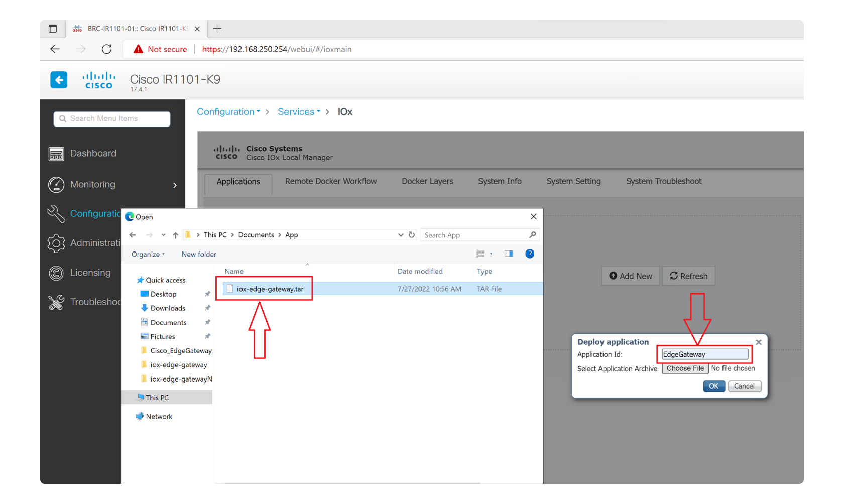Click the blue back arrow beside Cisco logo
The height and width of the screenshot is (504, 844).
click(59, 80)
